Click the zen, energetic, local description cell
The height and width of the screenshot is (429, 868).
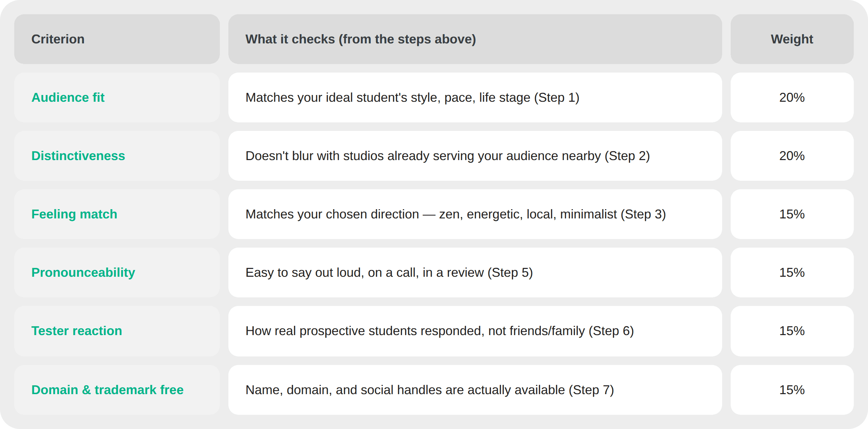click(475, 214)
